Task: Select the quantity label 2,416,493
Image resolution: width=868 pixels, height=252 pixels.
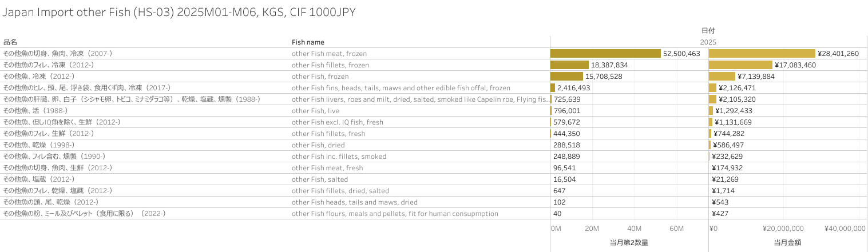Action: (573, 87)
